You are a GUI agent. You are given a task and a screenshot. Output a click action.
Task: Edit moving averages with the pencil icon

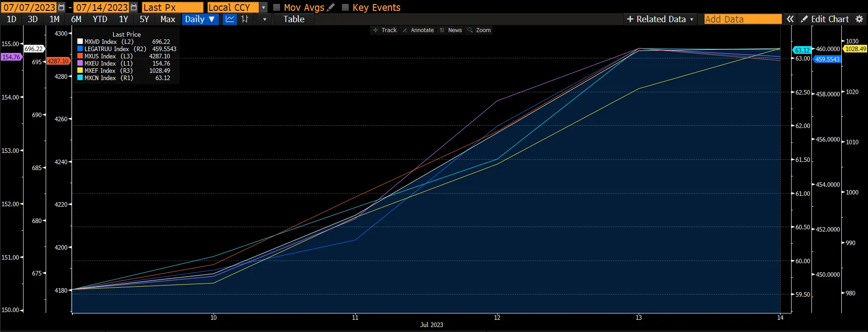pos(331,7)
